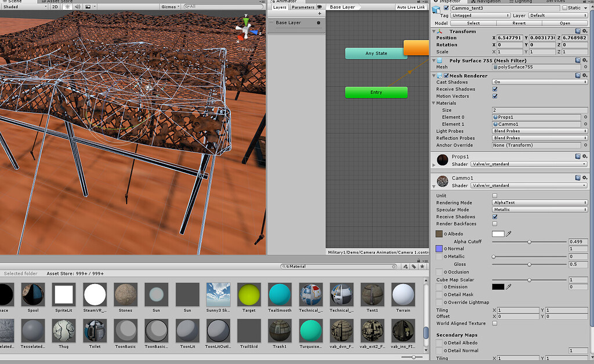Screen dimensions: 594x364
Task: Collapse the Mesh Renderer component
Action: pyautogui.click(x=433, y=75)
